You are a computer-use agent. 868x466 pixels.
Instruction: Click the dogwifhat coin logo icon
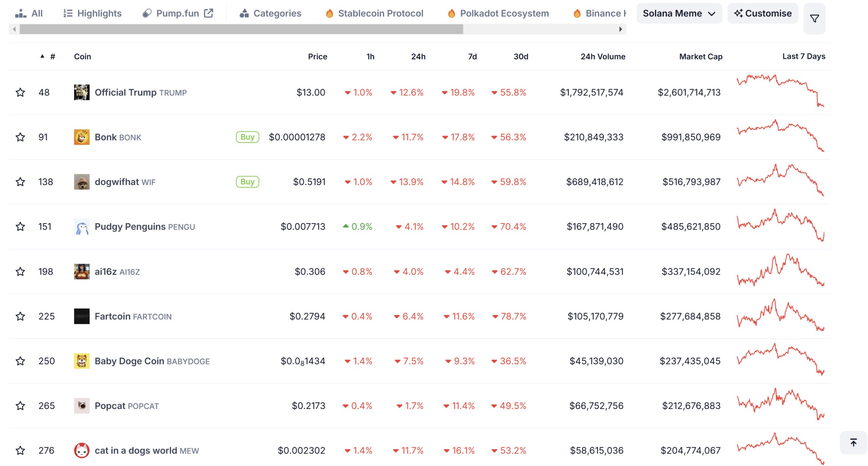82,182
